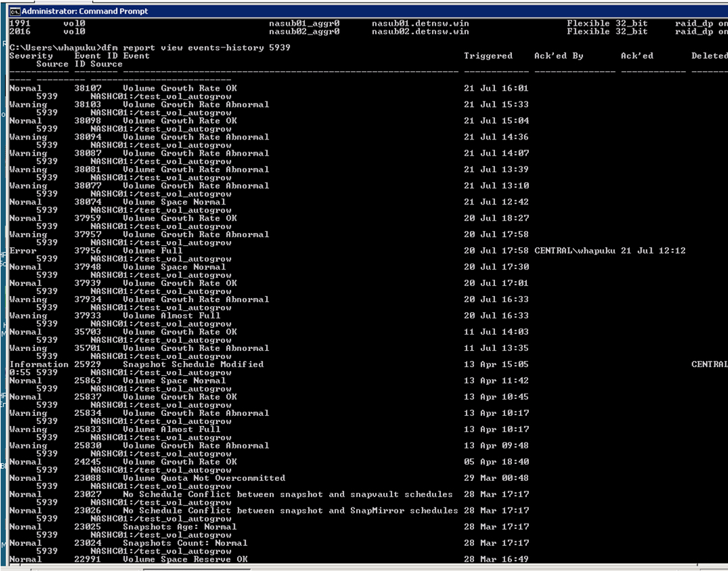Click the 'Volume Full' event text
Image resolution: width=728 pixels, height=571 pixels.
click(153, 251)
